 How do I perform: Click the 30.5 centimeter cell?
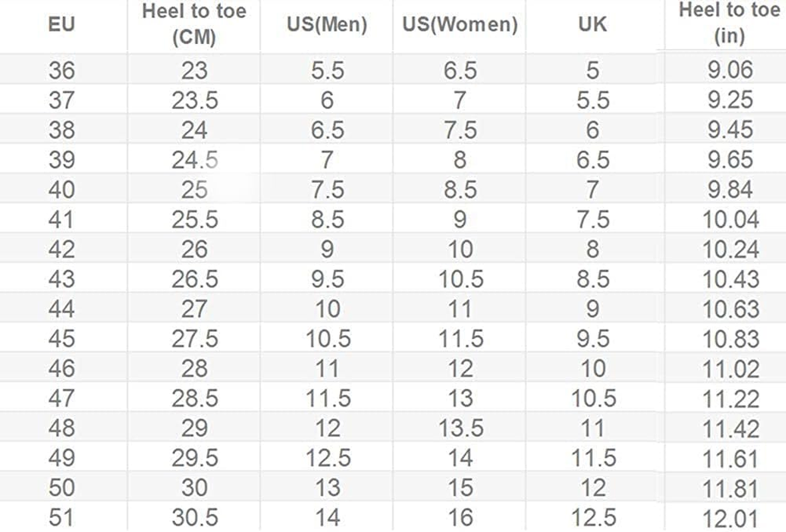click(x=194, y=518)
